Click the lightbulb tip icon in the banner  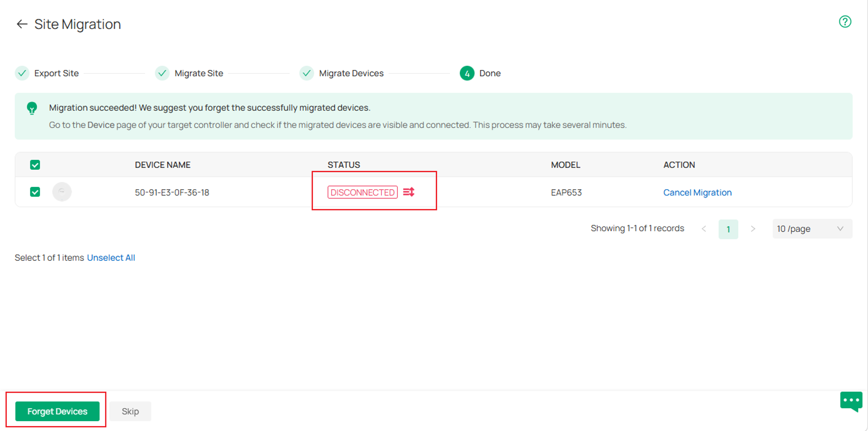pyautogui.click(x=32, y=108)
